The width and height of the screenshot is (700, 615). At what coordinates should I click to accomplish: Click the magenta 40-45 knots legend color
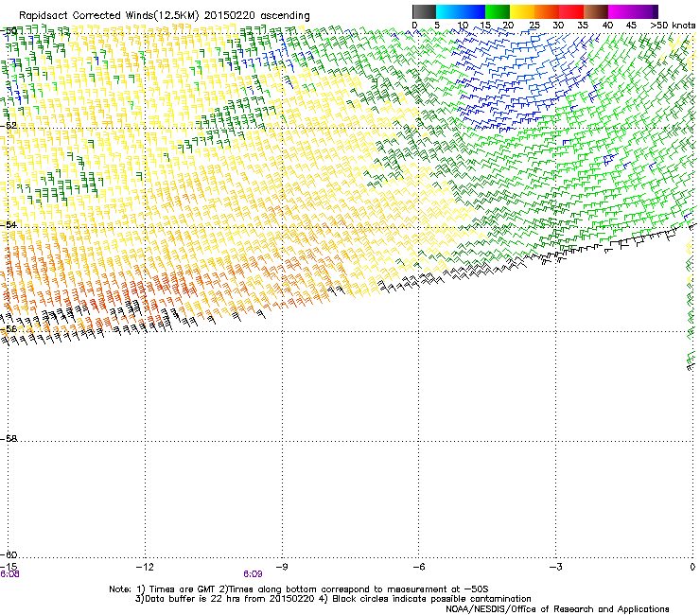point(621,11)
